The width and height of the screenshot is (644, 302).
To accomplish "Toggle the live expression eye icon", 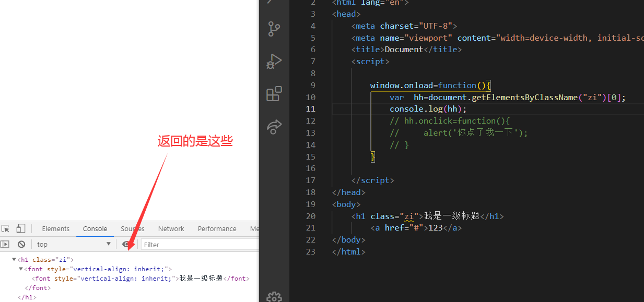I will click(126, 244).
